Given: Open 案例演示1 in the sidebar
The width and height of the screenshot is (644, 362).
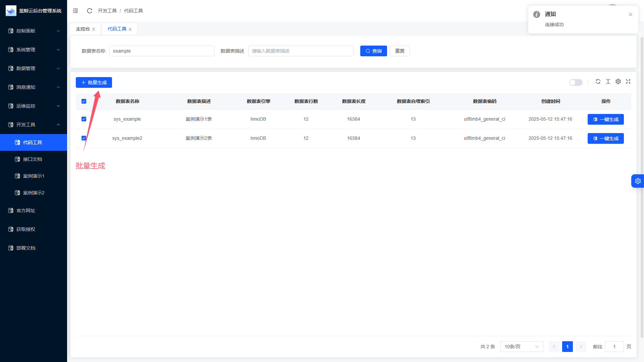Looking at the screenshot, I should click(34, 176).
